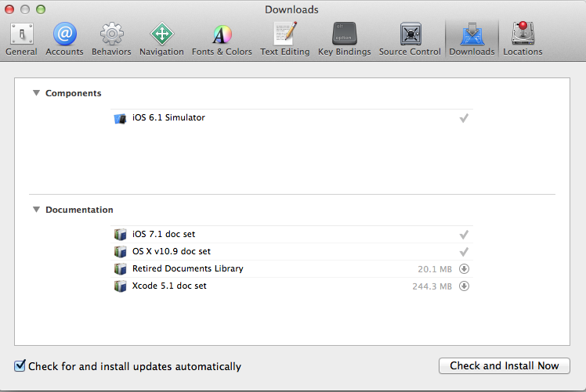Viewport: 586px width, 392px height.
Task: Open the Key Bindings preferences icon
Action: [x=344, y=33]
